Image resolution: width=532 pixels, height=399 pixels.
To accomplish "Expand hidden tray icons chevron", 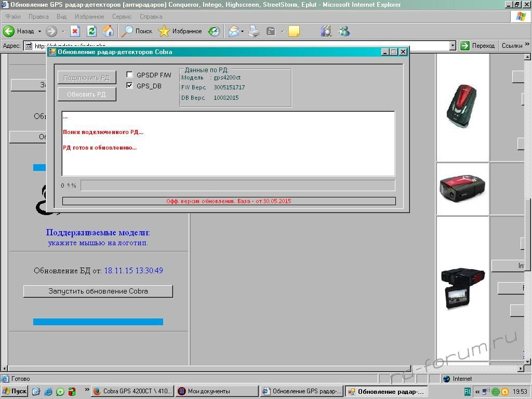I will (477, 392).
